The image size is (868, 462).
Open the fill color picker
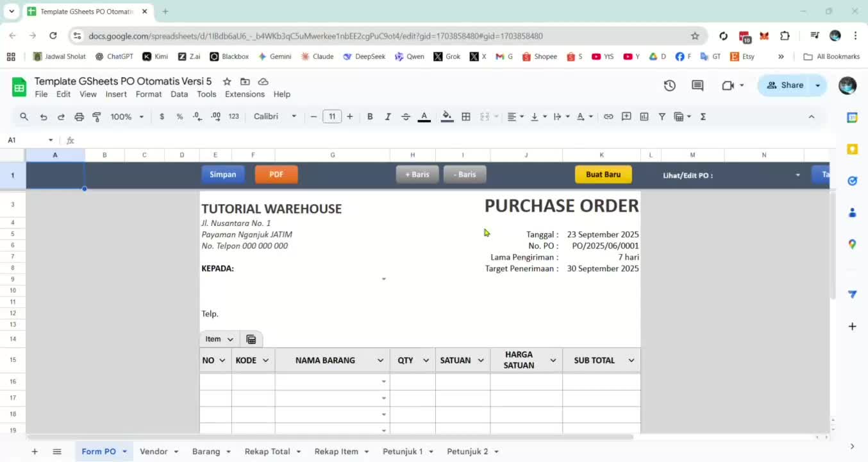click(447, 117)
